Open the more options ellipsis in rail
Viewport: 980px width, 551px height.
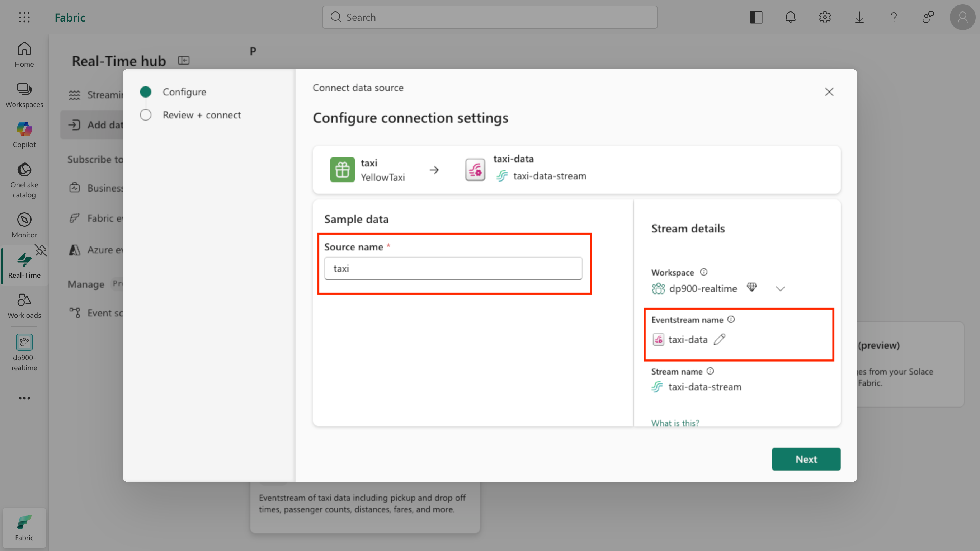[24, 398]
